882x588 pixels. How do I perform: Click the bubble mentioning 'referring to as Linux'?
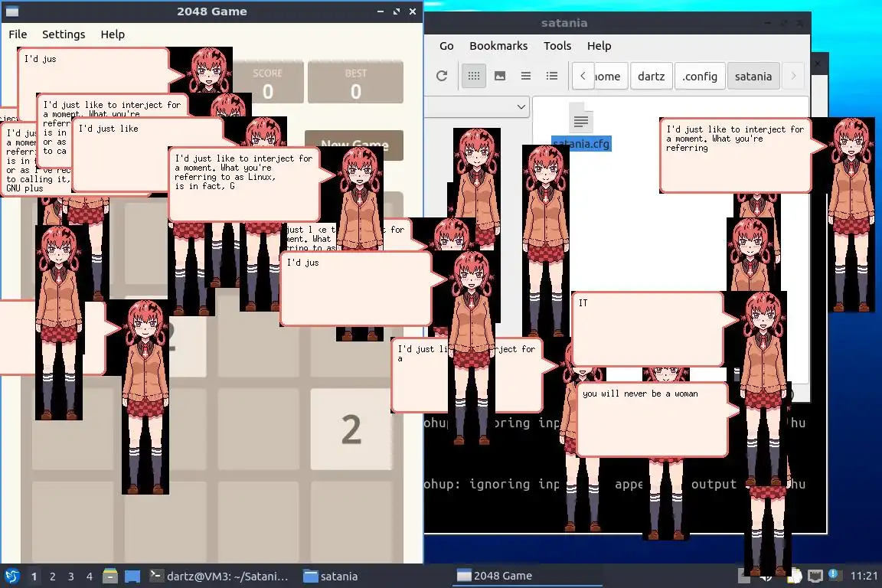pyautogui.click(x=245, y=184)
